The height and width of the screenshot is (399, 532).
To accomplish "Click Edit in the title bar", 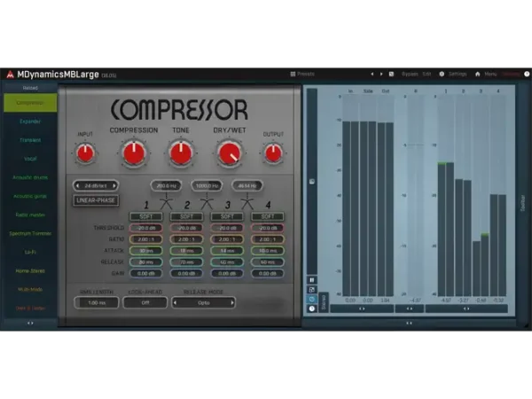I will pos(426,74).
